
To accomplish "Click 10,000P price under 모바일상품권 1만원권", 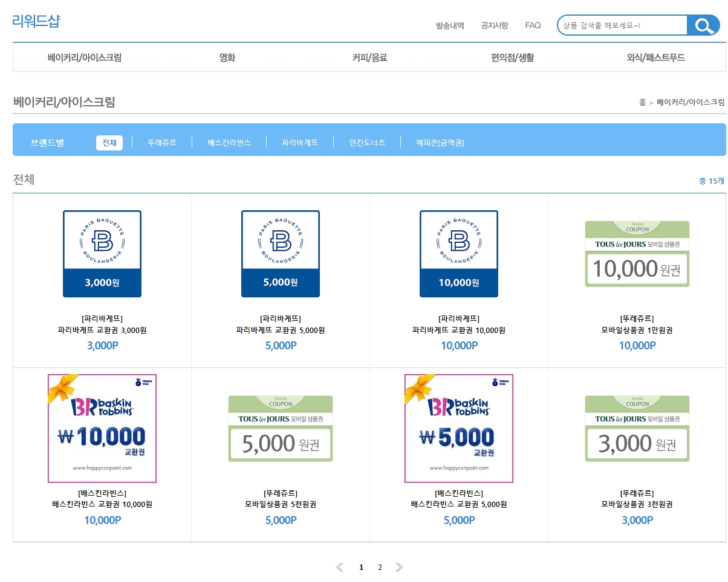I will click(637, 346).
